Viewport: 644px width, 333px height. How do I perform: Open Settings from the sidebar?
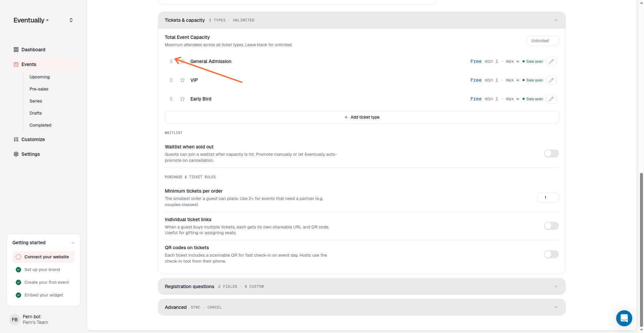click(43, 154)
